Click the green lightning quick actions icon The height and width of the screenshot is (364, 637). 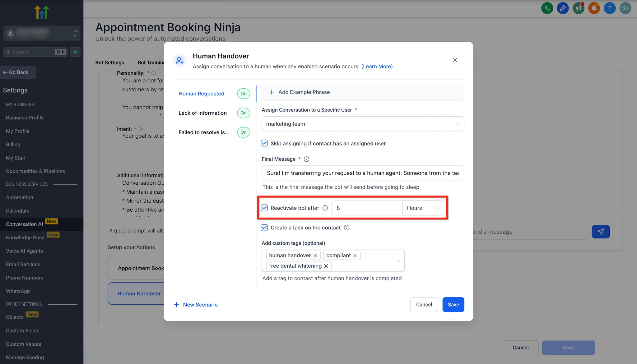(75, 52)
